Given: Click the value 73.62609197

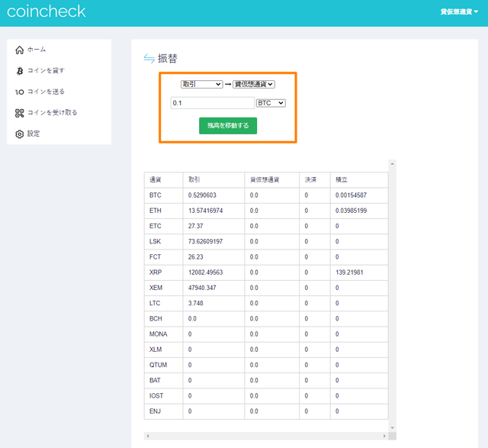Looking at the screenshot, I should click(x=205, y=241).
